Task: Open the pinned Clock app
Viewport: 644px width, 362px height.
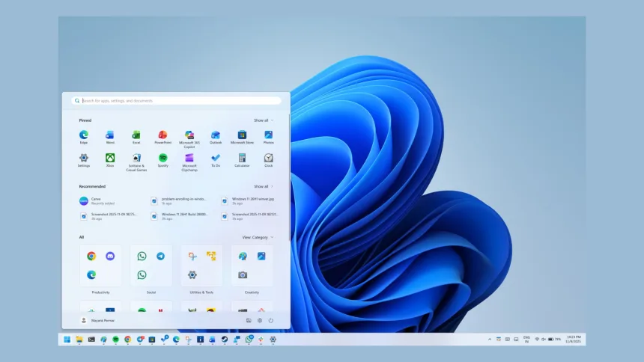Action: point(269,160)
